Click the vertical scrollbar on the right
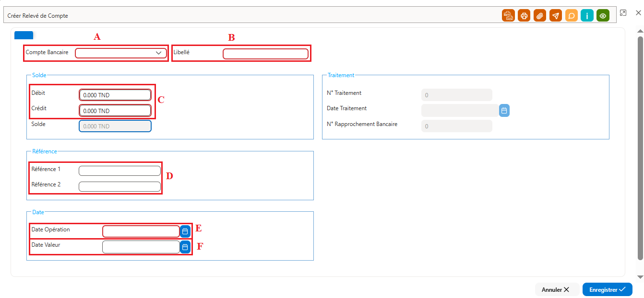This screenshot has width=644, height=298. click(x=640, y=148)
